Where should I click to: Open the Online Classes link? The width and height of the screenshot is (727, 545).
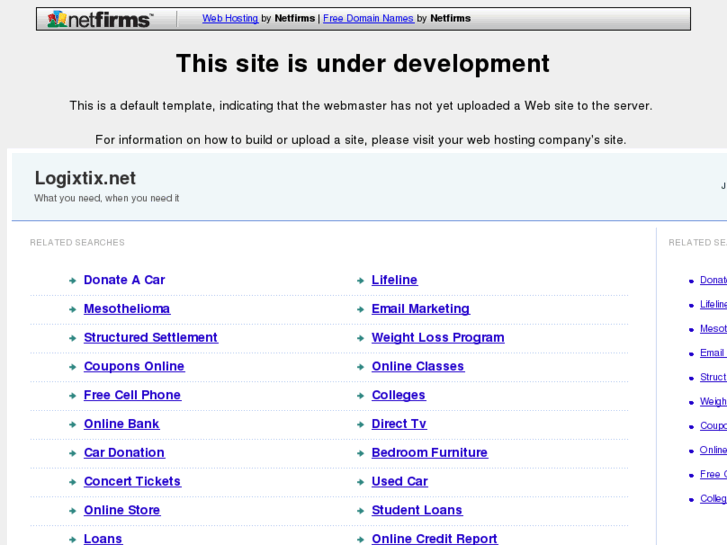click(x=418, y=366)
